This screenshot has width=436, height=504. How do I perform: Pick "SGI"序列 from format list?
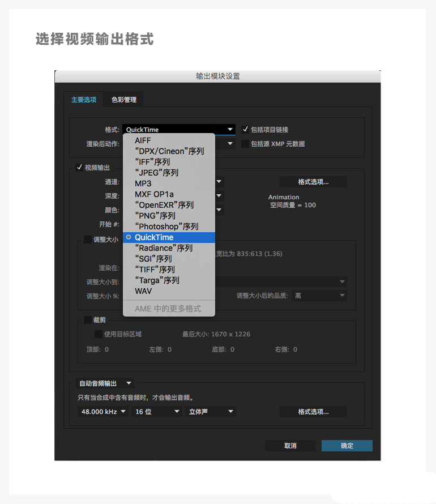coord(169,259)
